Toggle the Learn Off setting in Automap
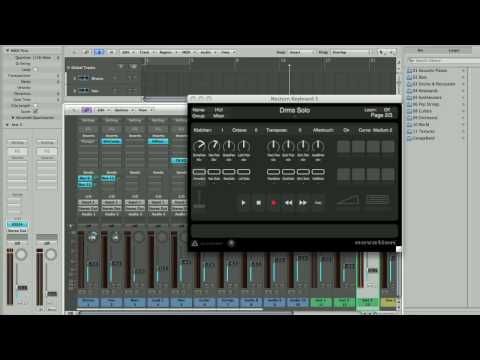 (377, 110)
